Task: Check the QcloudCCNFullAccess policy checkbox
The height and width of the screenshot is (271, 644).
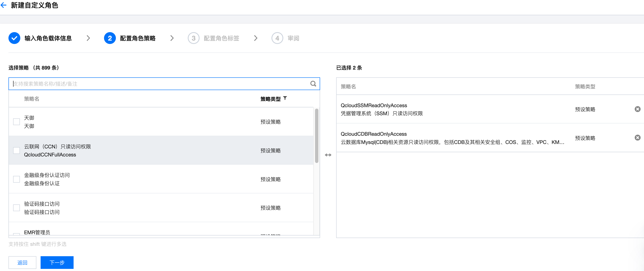Action: point(16,151)
